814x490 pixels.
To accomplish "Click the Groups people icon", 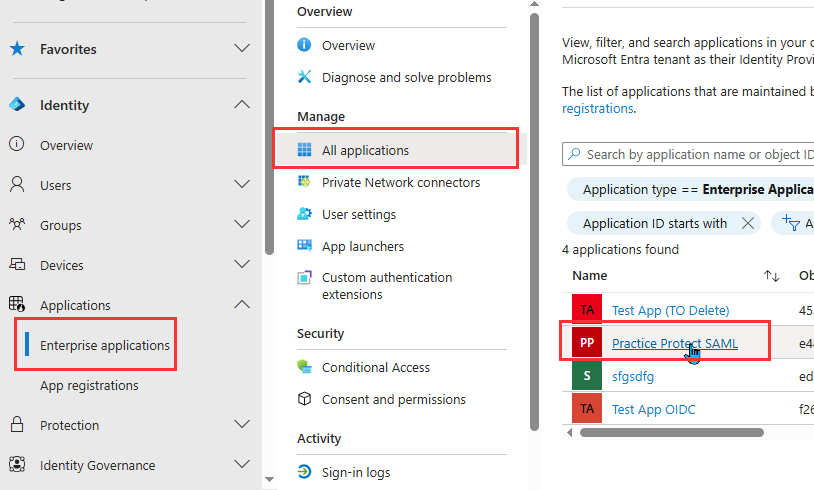I will tap(17, 224).
